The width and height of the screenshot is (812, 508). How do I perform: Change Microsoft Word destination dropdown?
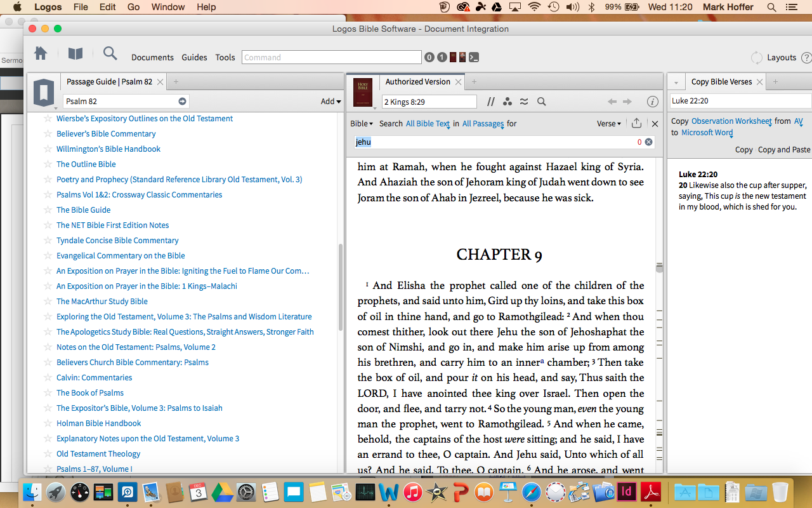click(707, 133)
